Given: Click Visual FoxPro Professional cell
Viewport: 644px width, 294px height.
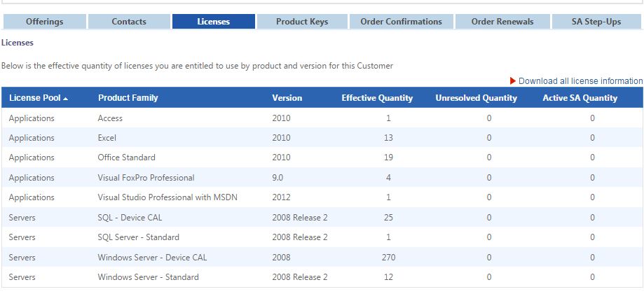Looking at the screenshot, I should (x=146, y=178).
